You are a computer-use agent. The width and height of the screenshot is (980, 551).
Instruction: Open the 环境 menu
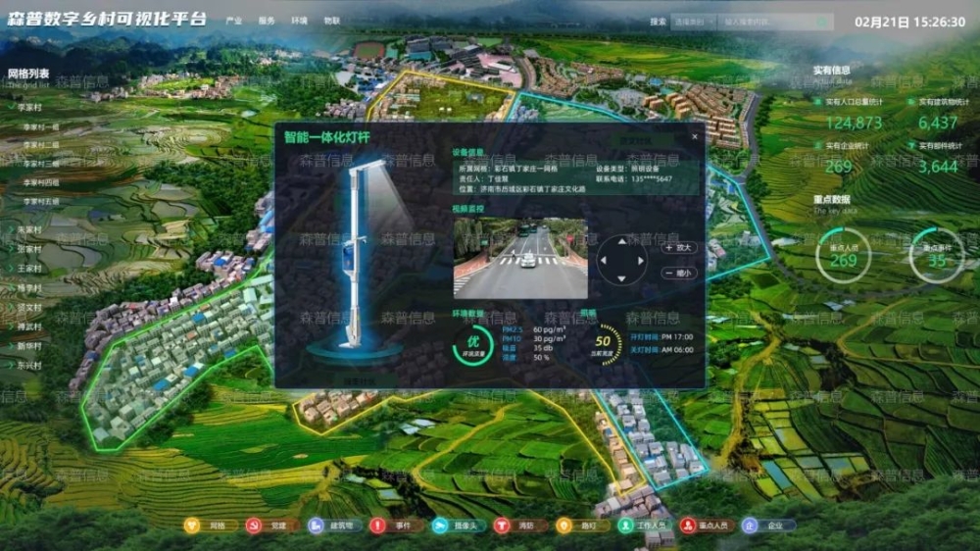coord(299,21)
